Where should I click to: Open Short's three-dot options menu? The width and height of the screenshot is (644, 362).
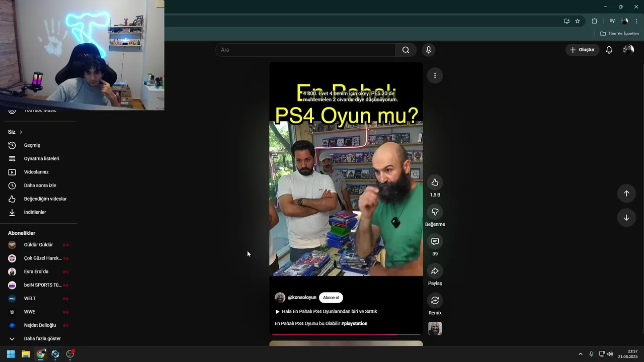(435, 75)
